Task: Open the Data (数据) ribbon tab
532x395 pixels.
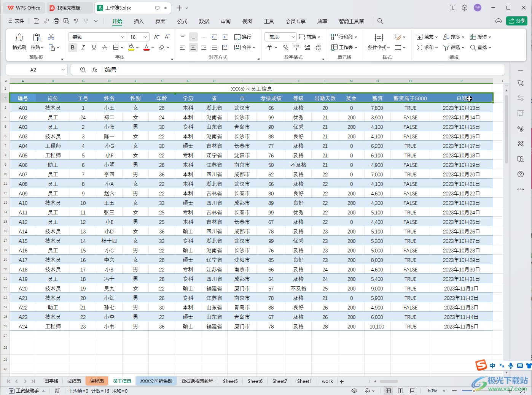Action: (x=204, y=21)
